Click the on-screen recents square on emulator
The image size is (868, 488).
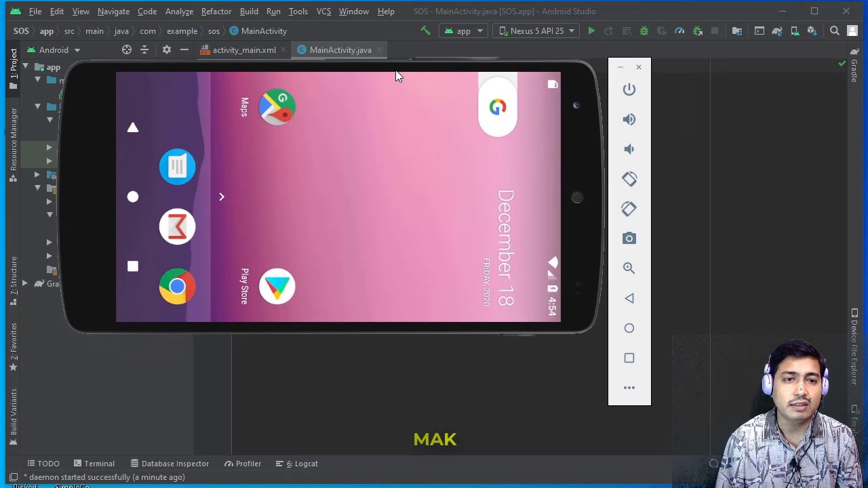[x=133, y=266]
